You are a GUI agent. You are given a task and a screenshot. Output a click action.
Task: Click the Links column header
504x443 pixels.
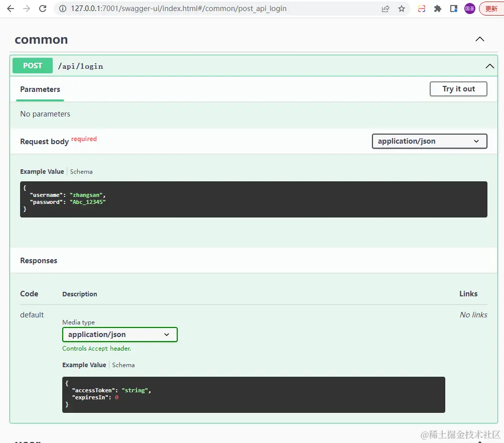tap(468, 294)
